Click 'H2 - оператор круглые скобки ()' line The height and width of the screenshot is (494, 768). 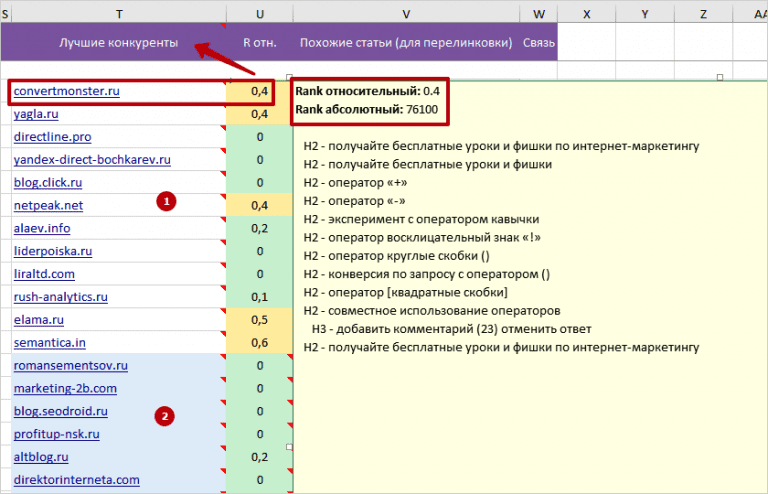coord(396,256)
